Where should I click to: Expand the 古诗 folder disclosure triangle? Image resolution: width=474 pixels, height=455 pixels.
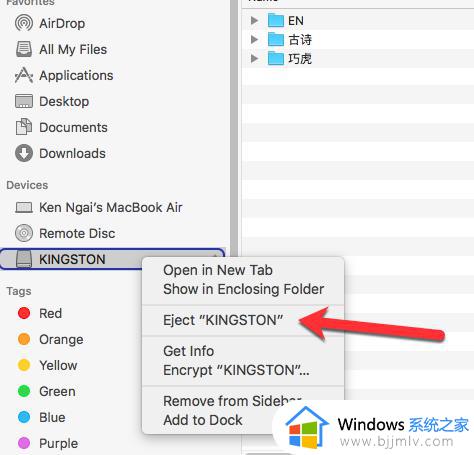pos(254,40)
